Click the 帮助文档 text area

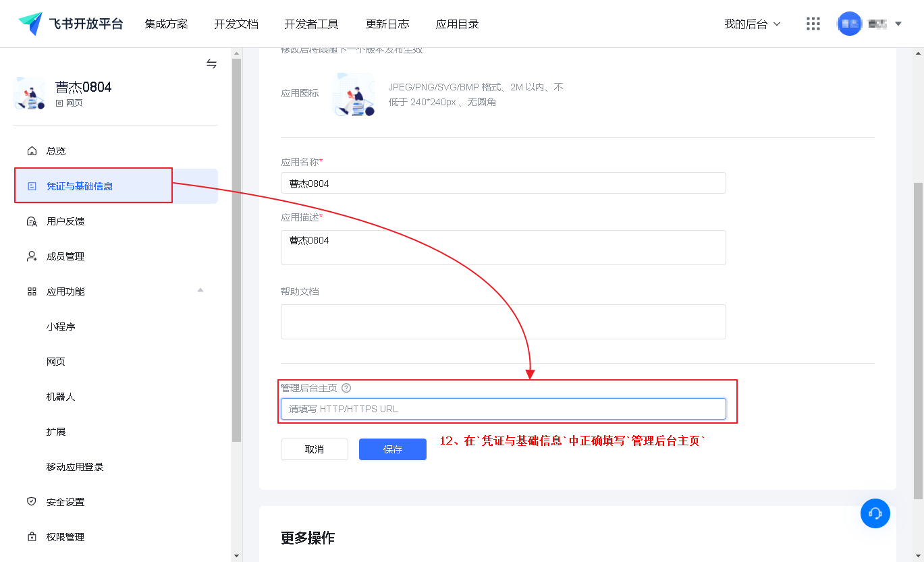503,322
